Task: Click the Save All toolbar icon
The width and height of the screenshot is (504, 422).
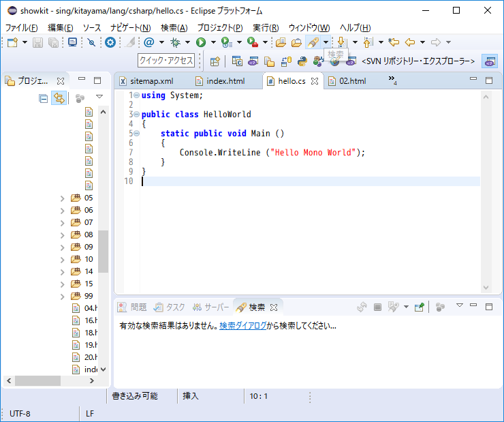Action: click(53, 42)
